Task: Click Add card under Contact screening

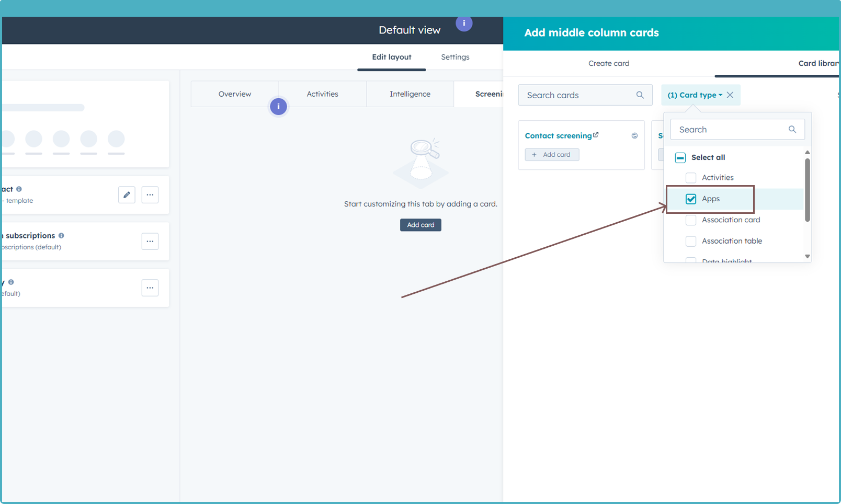Action: [552, 155]
